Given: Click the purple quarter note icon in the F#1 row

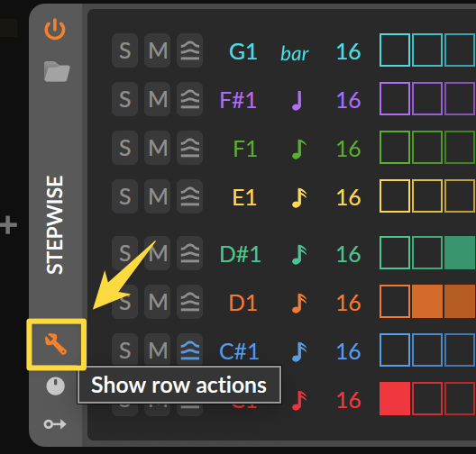Looking at the screenshot, I should coord(297,100).
